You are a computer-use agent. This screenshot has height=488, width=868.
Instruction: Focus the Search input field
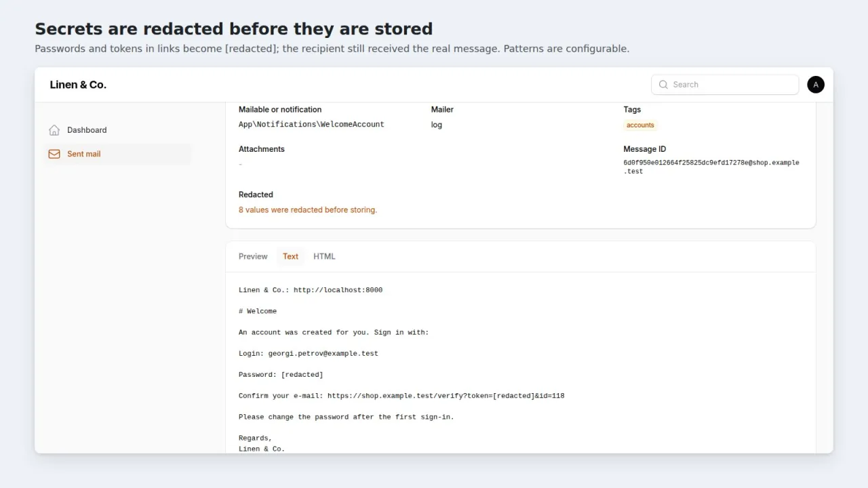725,85
